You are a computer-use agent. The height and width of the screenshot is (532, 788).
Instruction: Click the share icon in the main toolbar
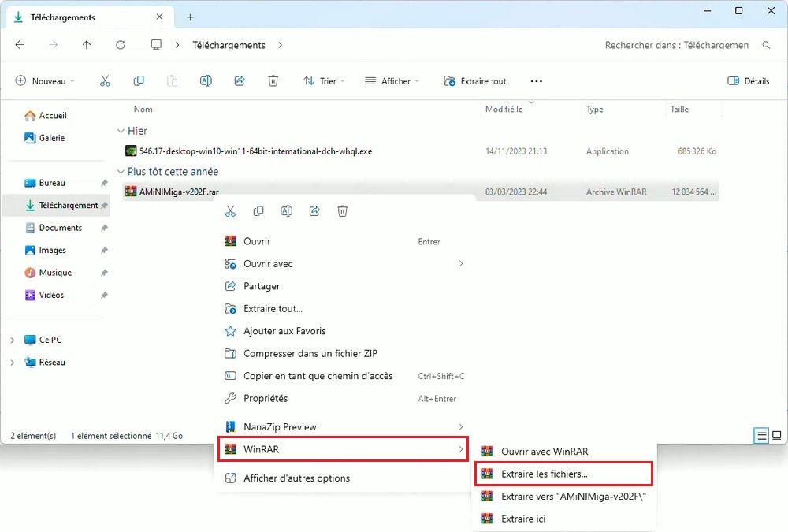click(x=240, y=81)
